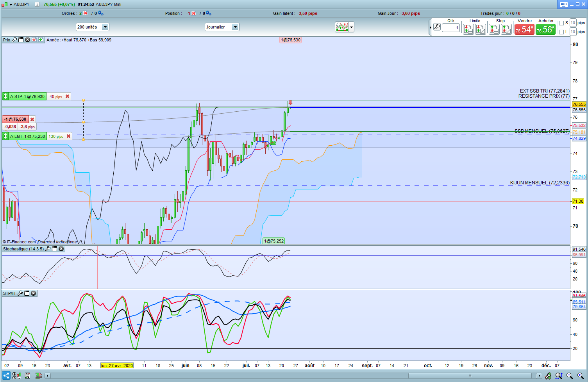The image size is (588, 382).
Task: Click the Qté quantity input field
Action: pos(451,28)
